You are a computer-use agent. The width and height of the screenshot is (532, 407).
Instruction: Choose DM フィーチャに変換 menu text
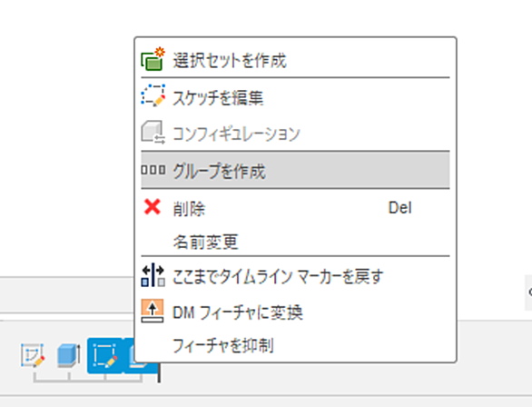[x=238, y=313]
